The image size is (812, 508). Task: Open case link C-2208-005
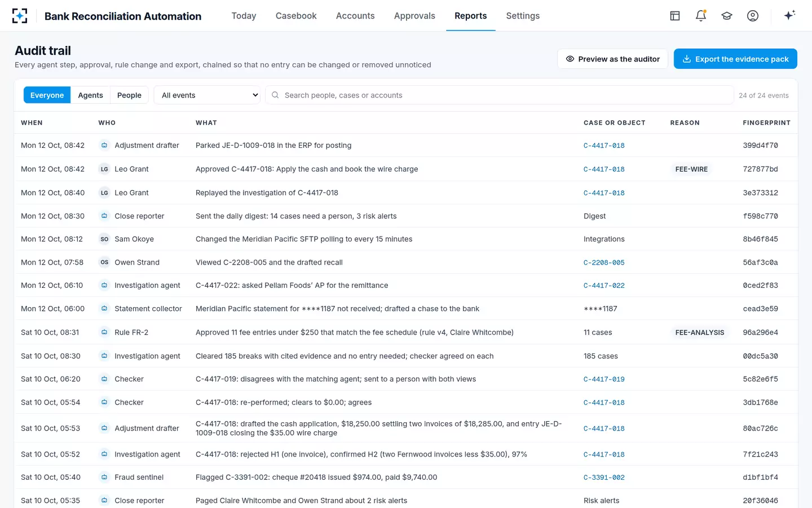click(x=604, y=262)
